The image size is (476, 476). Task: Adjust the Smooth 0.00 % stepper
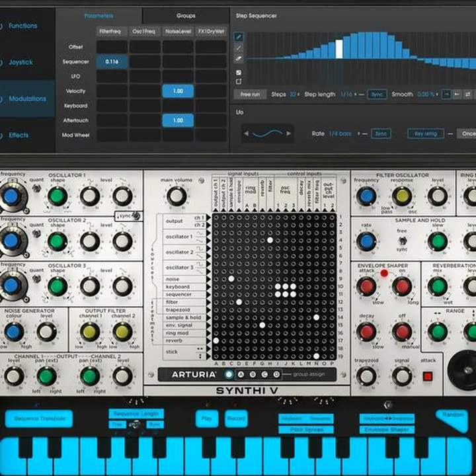[428, 95]
